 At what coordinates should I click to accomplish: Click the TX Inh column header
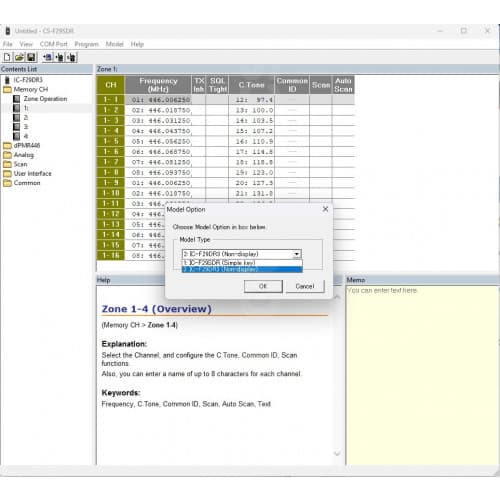199,85
